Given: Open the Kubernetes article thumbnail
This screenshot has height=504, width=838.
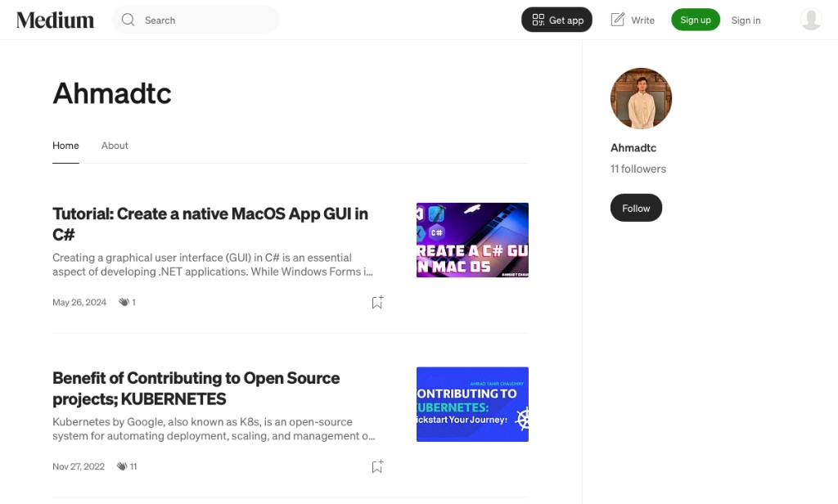Looking at the screenshot, I should (x=472, y=404).
